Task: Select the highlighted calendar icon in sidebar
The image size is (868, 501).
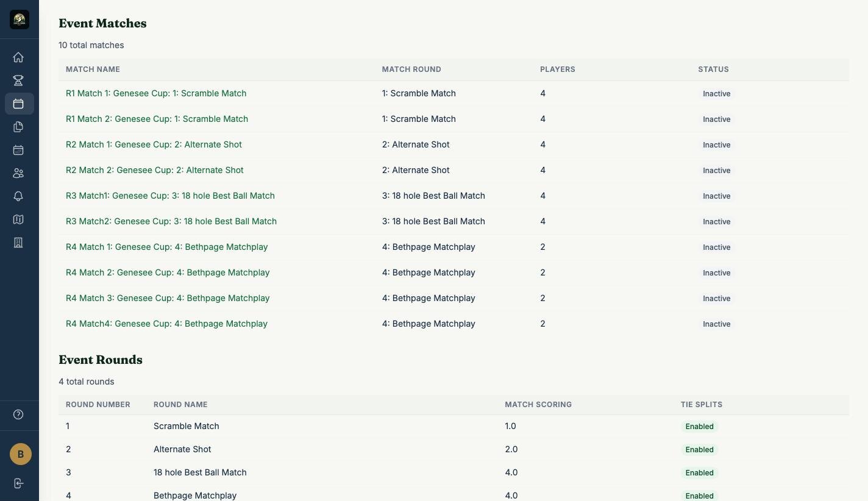Action: click(19, 104)
